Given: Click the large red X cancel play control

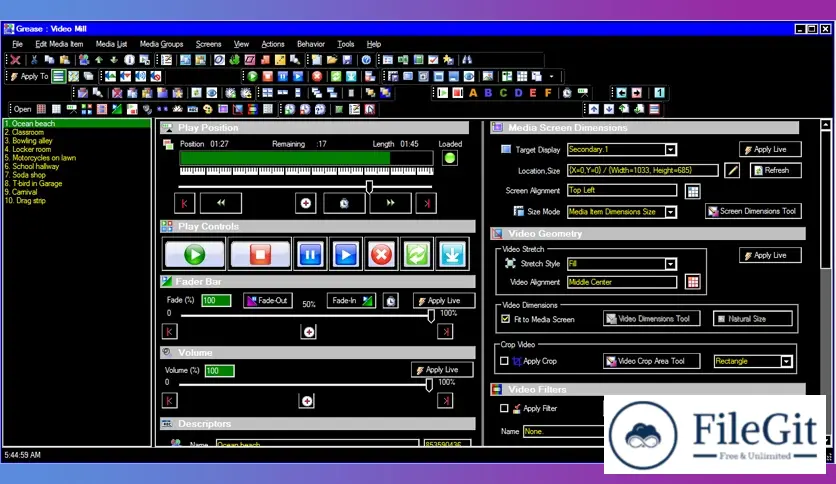Looking at the screenshot, I should tap(381, 254).
